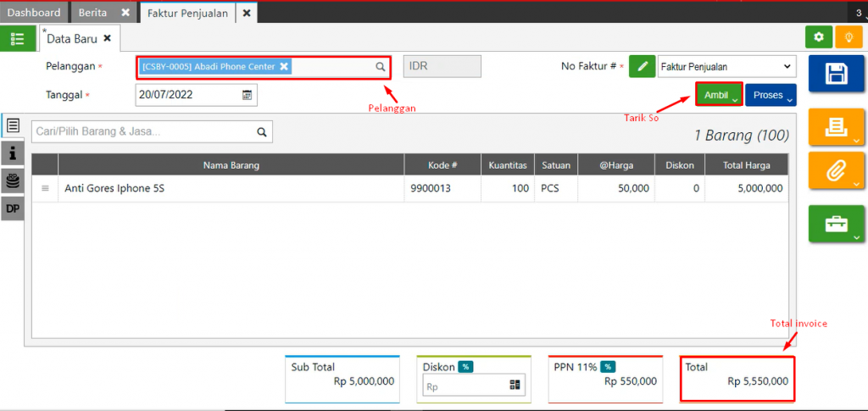868x411 pixels.
Task: Select the Faktur Penjualan tab
Action: (187, 13)
